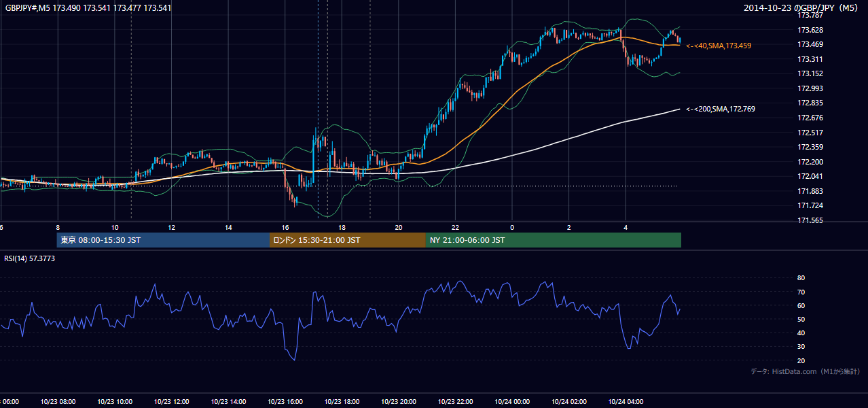The image size is (868, 408).
Task: Click hour label 14 under price chart
Action: tap(228, 227)
